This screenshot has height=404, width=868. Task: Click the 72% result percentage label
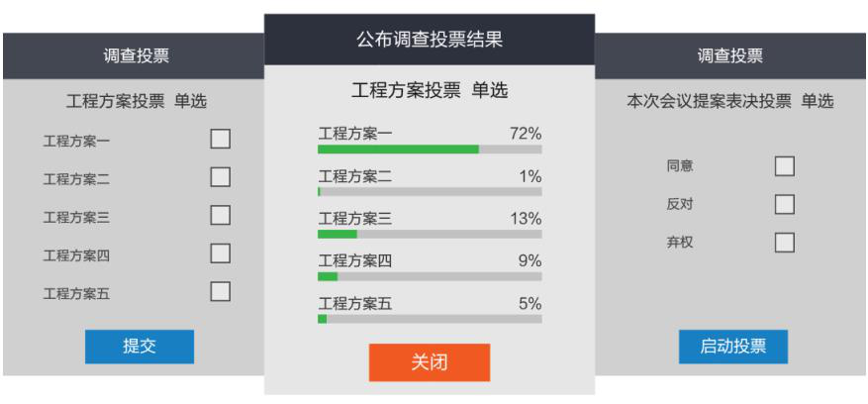525,134
